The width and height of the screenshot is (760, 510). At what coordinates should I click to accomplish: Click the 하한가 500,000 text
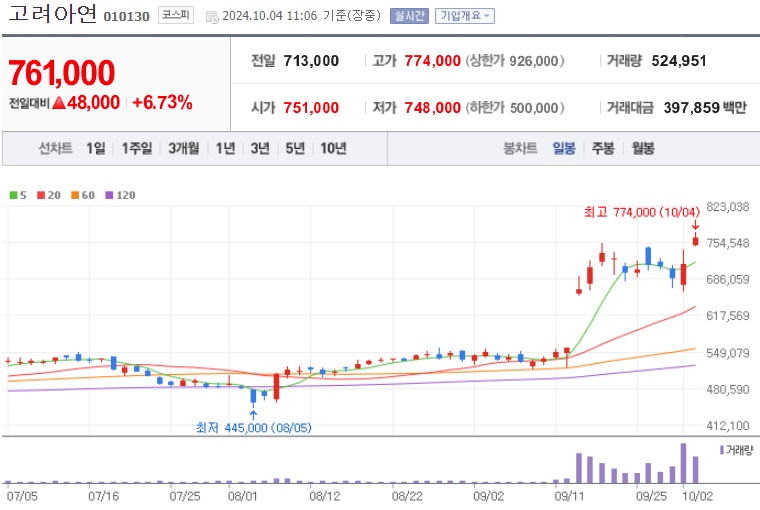pos(515,107)
